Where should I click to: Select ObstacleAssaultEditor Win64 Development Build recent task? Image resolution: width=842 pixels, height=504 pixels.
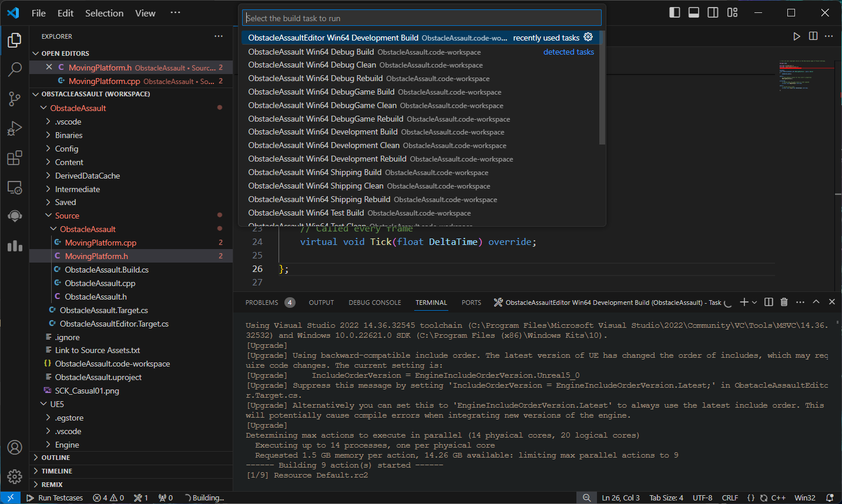click(x=420, y=38)
